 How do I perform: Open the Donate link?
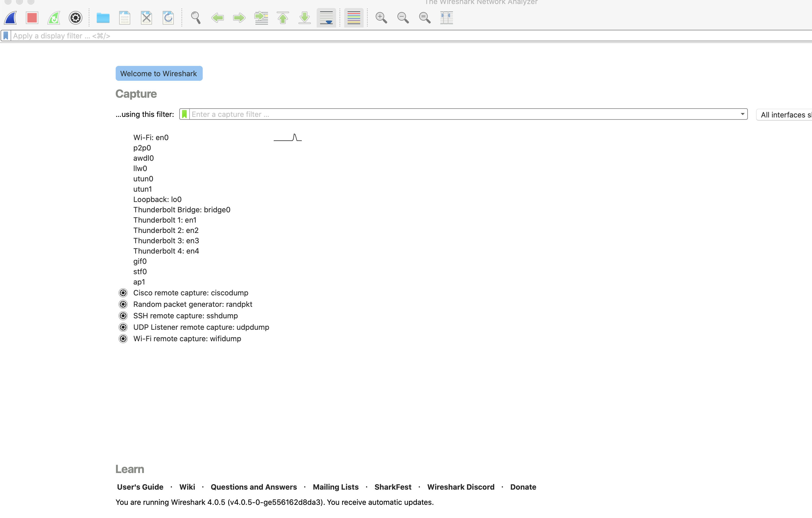523,487
